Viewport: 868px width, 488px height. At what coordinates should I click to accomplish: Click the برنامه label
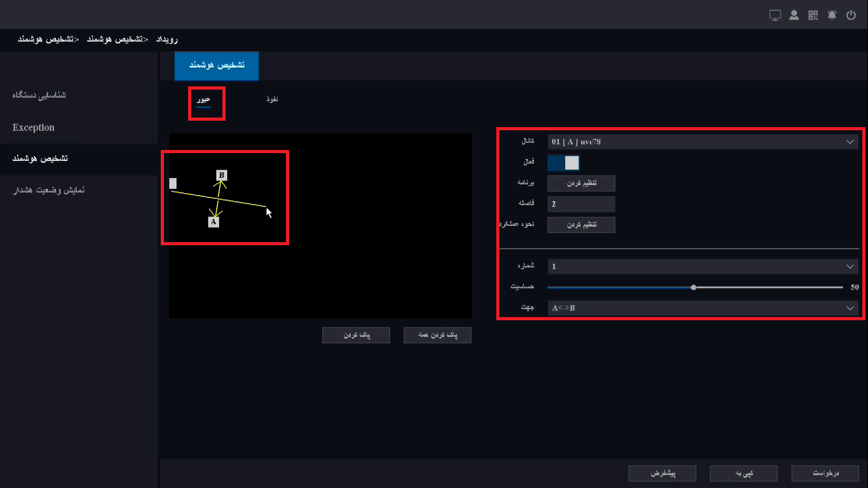click(x=527, y=183)
